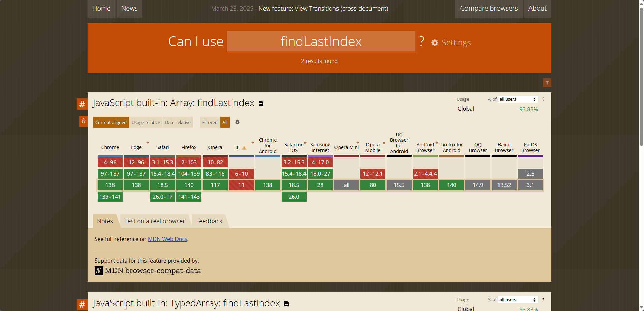Star the Array findLastIndex feature

tap(84, 121)
